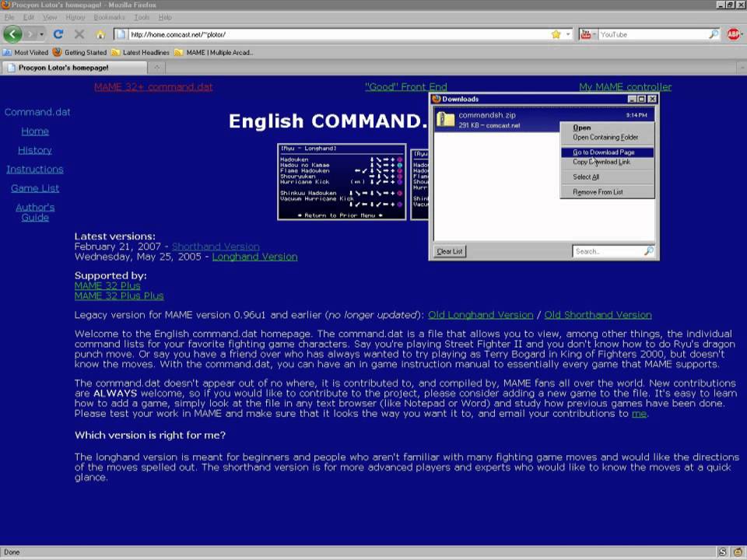
Task: Reload the page with the refresh icon
Action: [x=58, y=34]
